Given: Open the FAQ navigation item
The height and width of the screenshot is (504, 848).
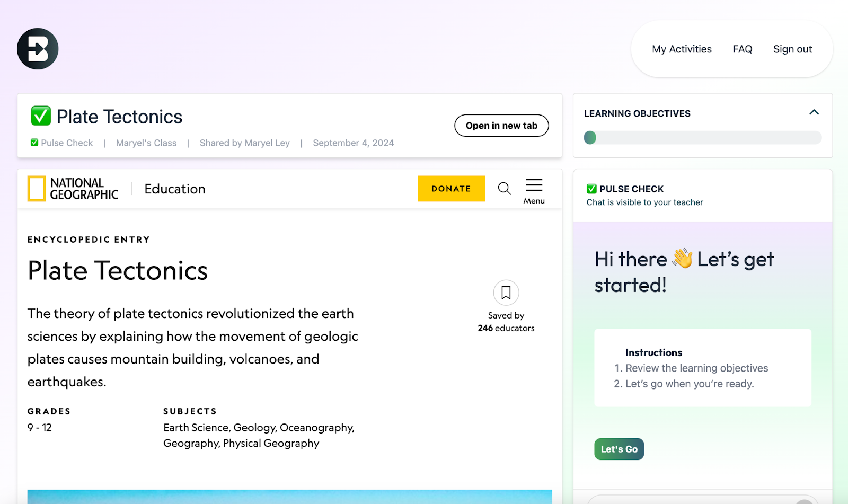Looking at the screenshot, I should pyautogui.click(x=742, y=49).
